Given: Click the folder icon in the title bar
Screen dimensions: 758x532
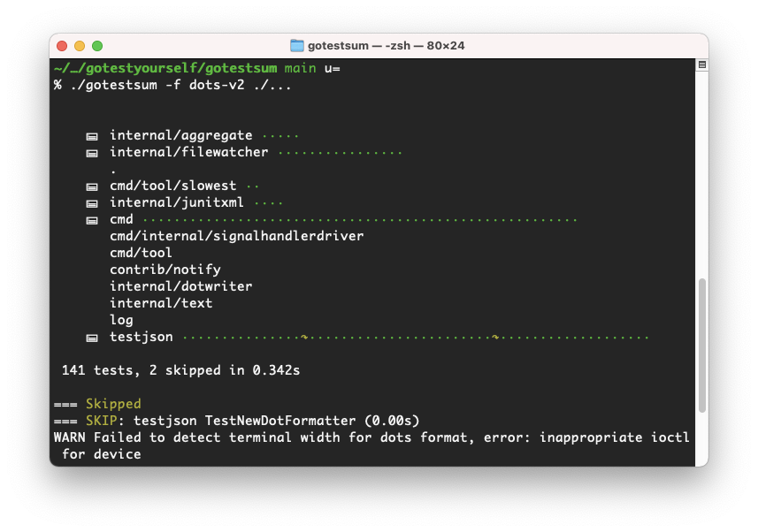Looking at the screenshot, I should point(297,45).
